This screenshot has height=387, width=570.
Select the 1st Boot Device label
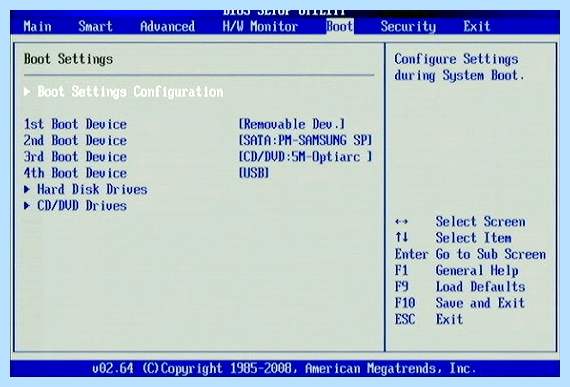coord(75,124)
